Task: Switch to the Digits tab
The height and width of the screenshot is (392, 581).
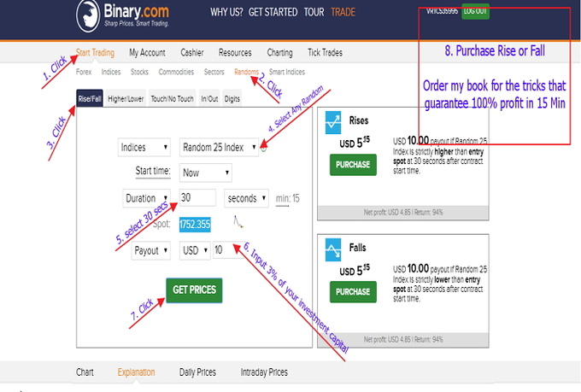Action: (x=232, y=98)
